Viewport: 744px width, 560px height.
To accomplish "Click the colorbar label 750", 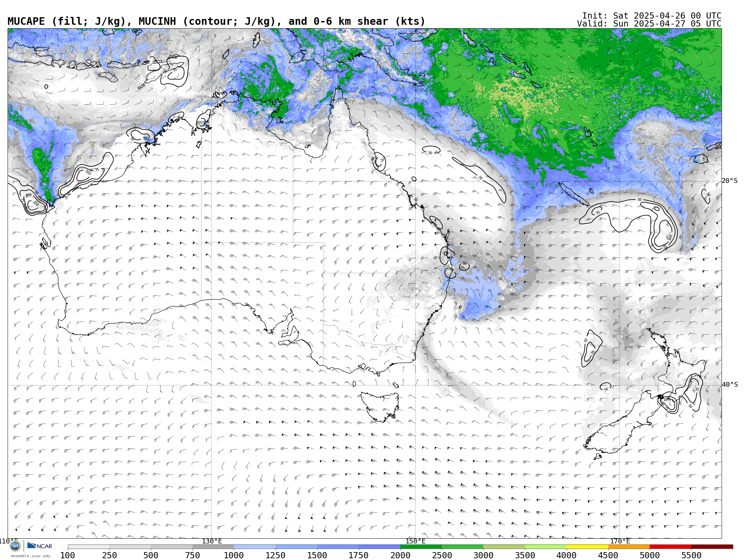I will click(193, 555).
